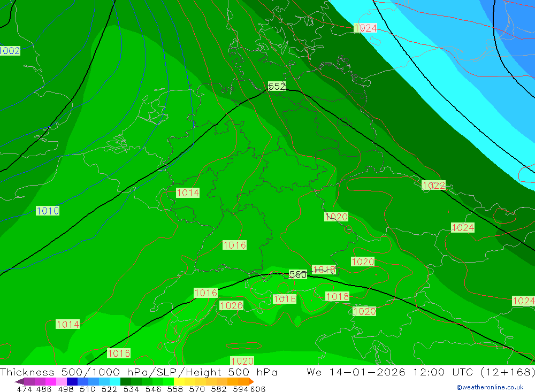
Task: Pick the dark green legend swatch above 534
Action: pos(126,381)
